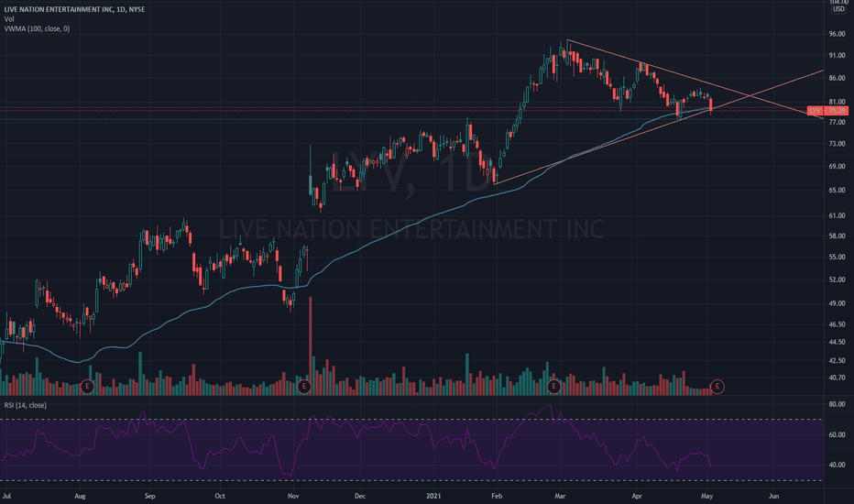Open the earnings marker near November
The image size is (854, 504).
click(304, 387)
